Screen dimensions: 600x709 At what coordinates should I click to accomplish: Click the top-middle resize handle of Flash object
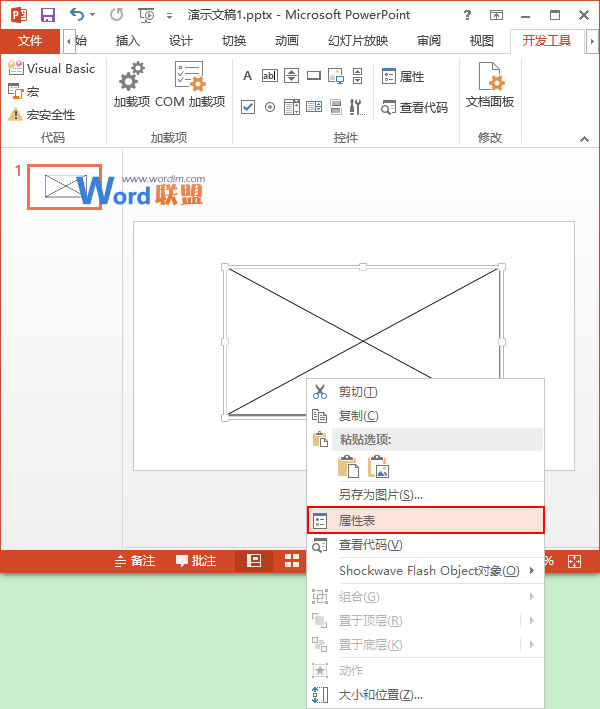point(363,267)
